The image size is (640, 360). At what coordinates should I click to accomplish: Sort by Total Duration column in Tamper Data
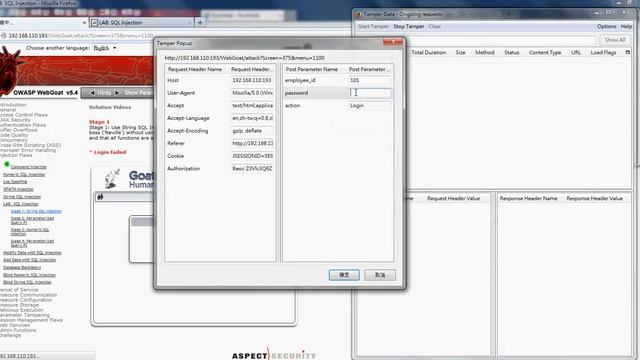(429, 53)
